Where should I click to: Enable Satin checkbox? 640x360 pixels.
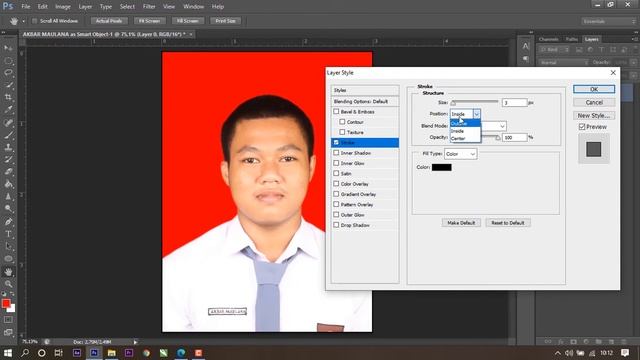[x=336, y=173]
